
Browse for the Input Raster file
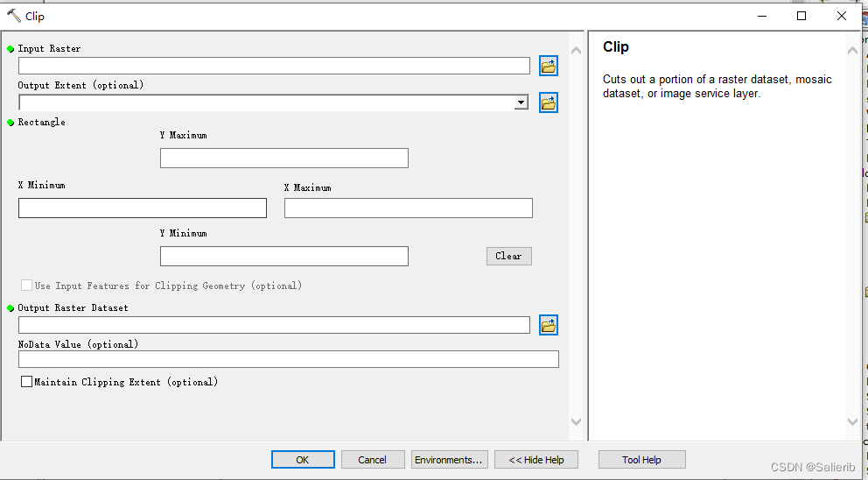[549, 66]
